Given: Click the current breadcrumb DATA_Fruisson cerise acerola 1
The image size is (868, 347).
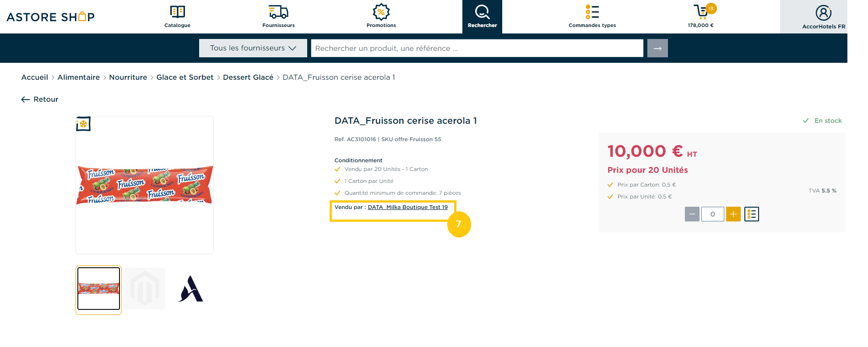Looking at the screenshot, I should [x=339, y=77].
